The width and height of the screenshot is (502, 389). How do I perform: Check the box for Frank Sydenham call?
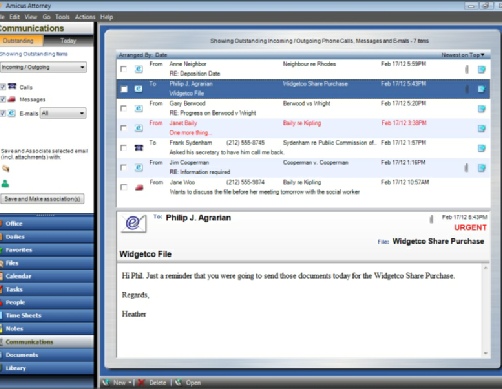pyautogui.click(x=123, y=148)
